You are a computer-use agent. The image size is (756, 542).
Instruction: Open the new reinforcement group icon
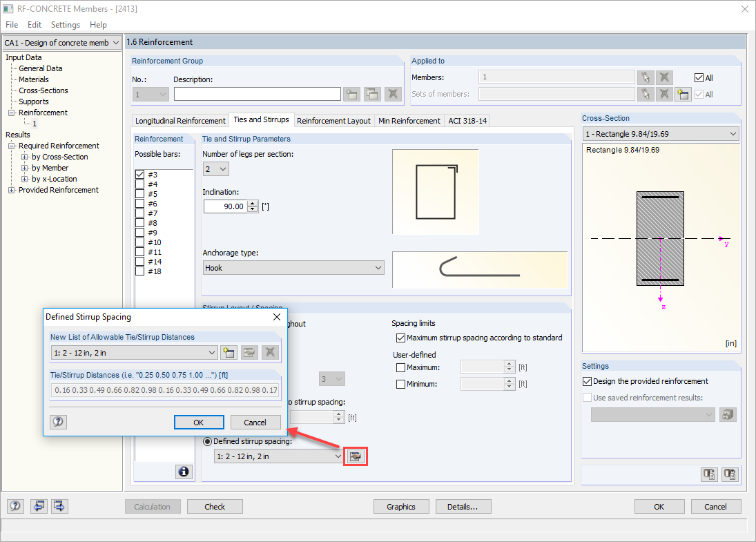tap(351, 93)
